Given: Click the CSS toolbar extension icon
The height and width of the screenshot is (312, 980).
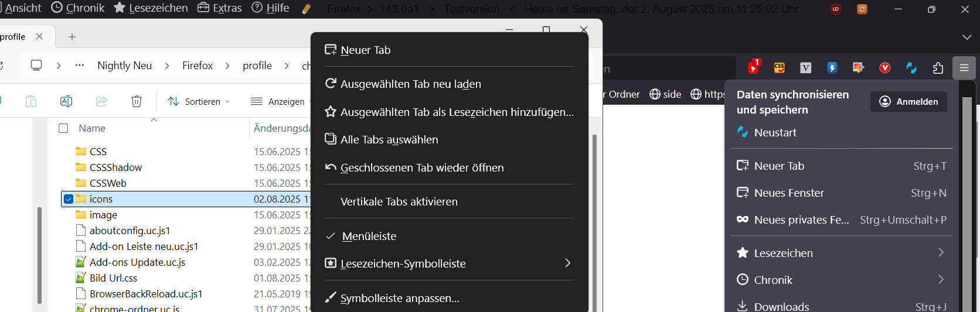Looking at the screenshot, I should [780, 68].
